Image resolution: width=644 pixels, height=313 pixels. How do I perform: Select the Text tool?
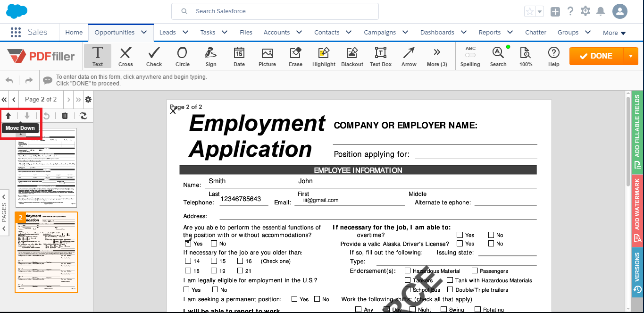point(98,56)
